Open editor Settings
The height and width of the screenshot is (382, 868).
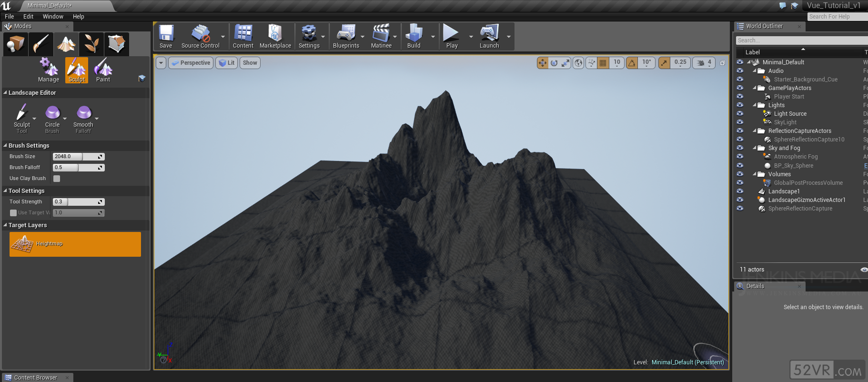(309, 37)
